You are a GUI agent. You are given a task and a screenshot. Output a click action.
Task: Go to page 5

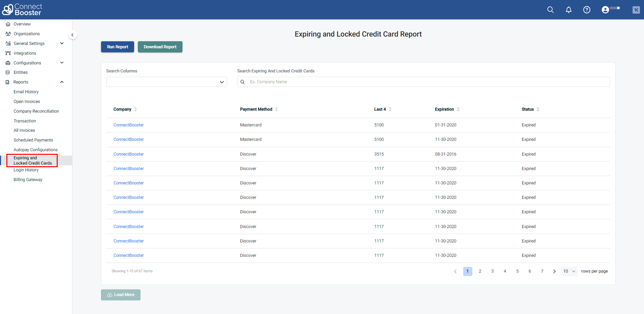517,271
